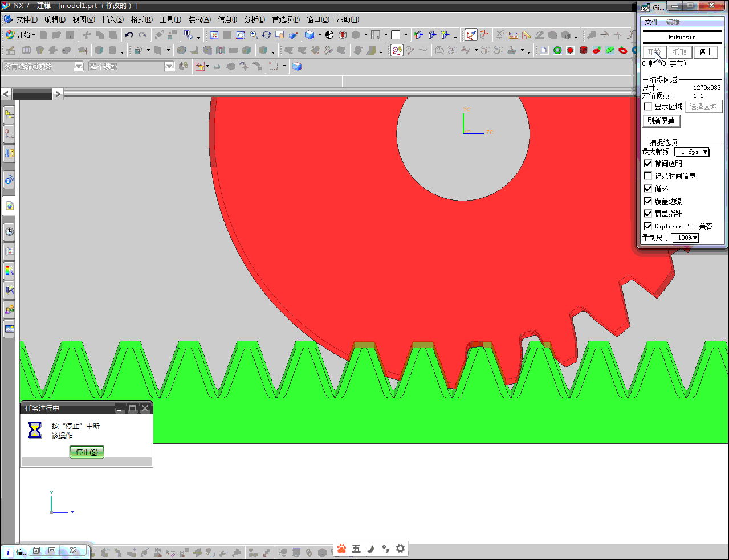Click the measure distance ruler icon
Image resolution: width=729 pixels, height=560 pixels.
click(x=514, y=35)
